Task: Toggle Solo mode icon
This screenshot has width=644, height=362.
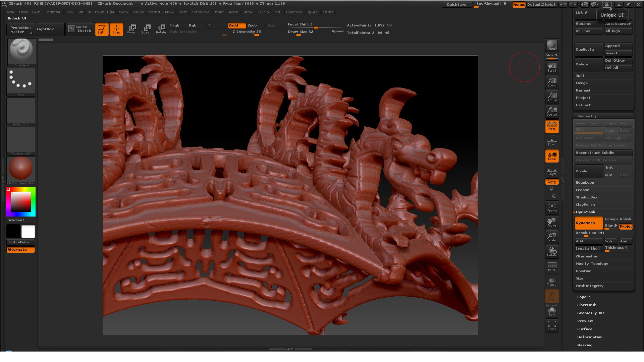Action: [552, 311]
